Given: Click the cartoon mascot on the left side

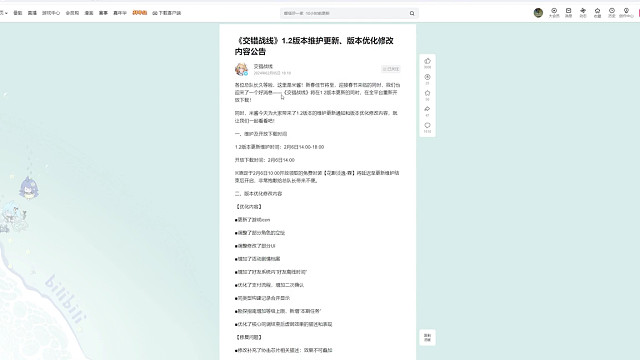Looking at the screenshot, I should pyautogui.click(x=29, y=188).
